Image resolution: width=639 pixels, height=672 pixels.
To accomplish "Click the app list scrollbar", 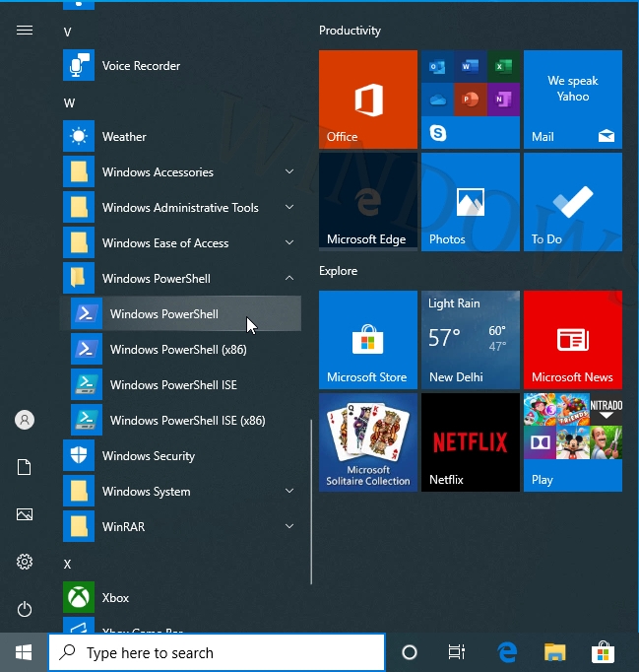I will (311, 502).
